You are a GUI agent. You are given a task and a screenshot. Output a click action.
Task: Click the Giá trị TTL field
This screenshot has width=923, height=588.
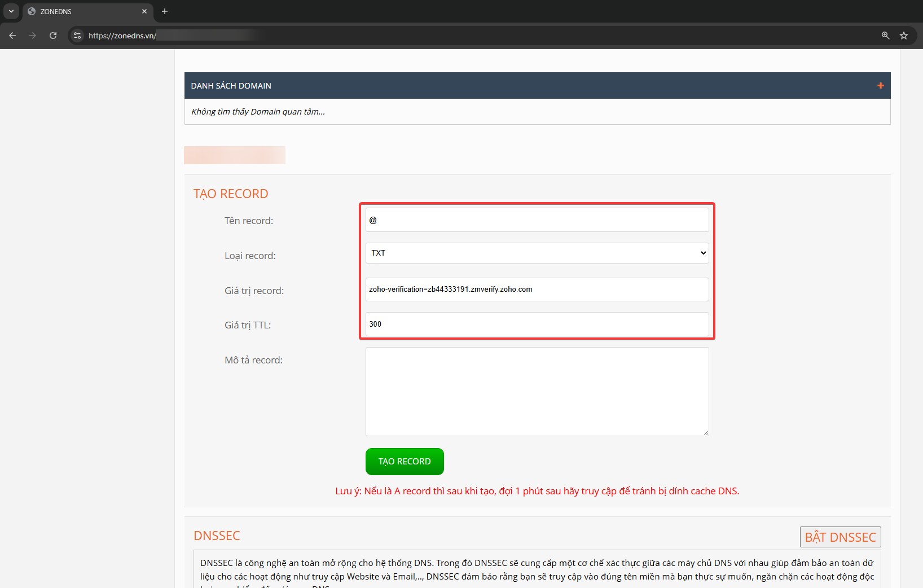pos(537,324)
